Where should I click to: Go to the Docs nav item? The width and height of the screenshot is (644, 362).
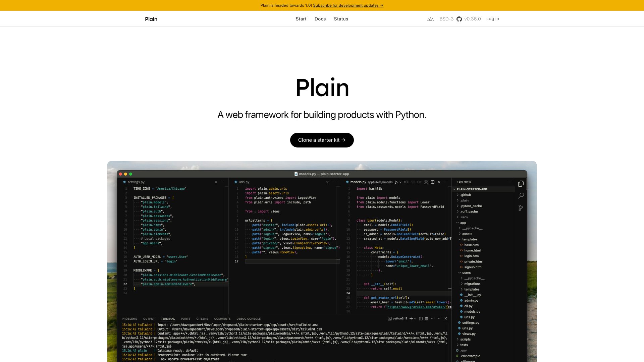coord(320,19)
